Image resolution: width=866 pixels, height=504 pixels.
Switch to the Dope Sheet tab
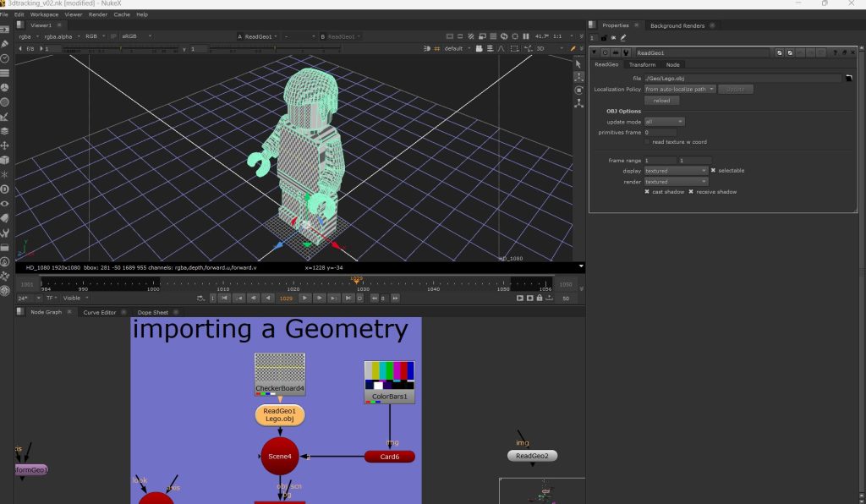click(x=152, y=312)
